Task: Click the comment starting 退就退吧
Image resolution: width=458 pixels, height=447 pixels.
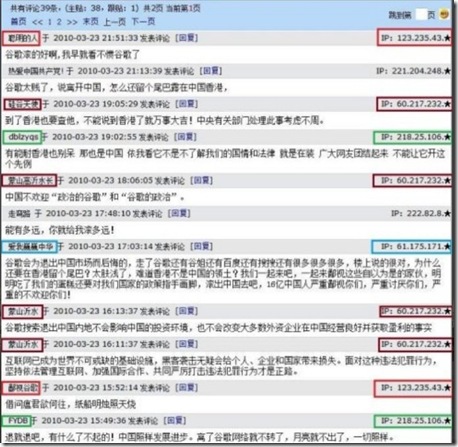Action: tap(200, 437)
